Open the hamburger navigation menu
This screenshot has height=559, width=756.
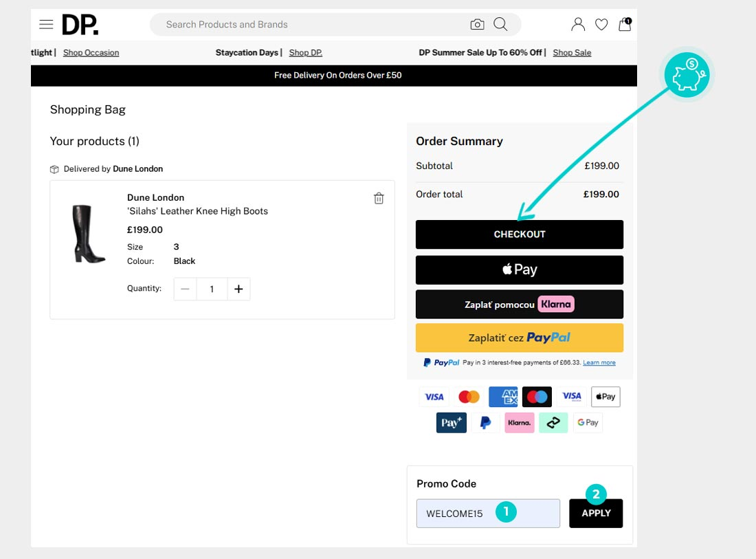(x=46, y=25)
